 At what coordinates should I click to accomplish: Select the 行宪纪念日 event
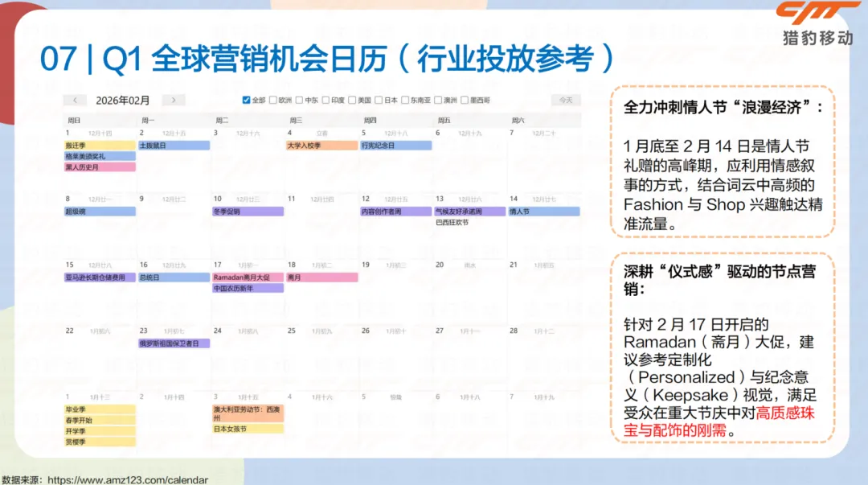(x=395, y=146)
